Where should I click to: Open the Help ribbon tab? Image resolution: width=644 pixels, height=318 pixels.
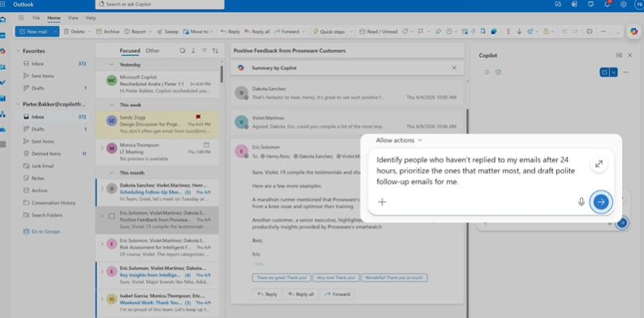(91, 18)
